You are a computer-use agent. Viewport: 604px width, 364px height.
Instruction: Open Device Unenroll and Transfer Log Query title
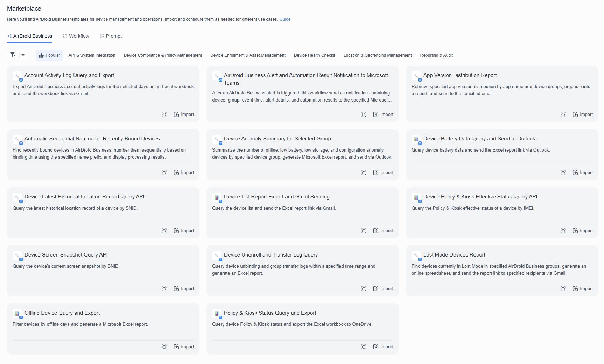(x=271, y=255)
